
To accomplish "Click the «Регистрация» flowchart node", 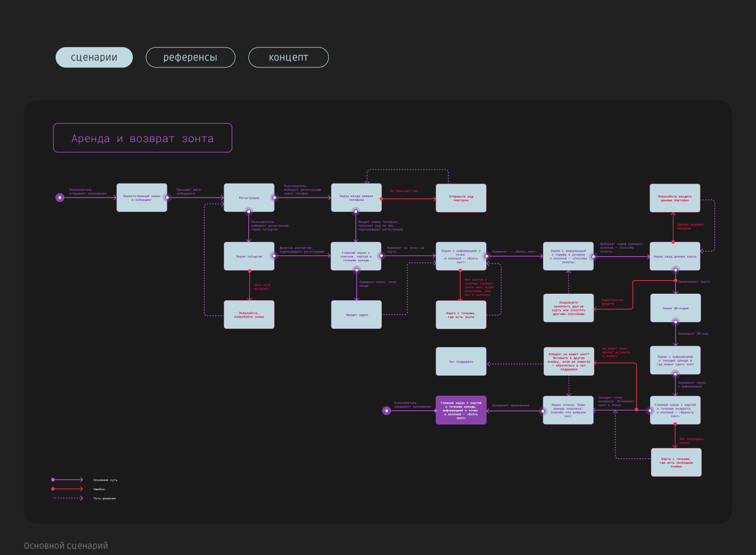I will pos(249,198).
